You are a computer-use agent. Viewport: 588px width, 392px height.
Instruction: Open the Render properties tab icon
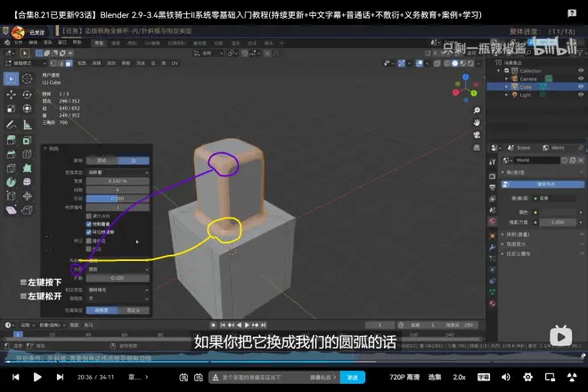point(492,176)
